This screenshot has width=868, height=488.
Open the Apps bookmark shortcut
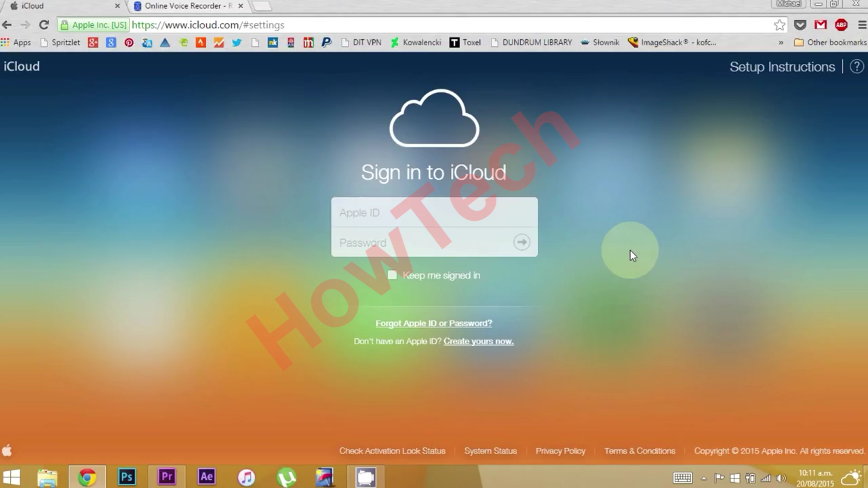pos(16,42)
